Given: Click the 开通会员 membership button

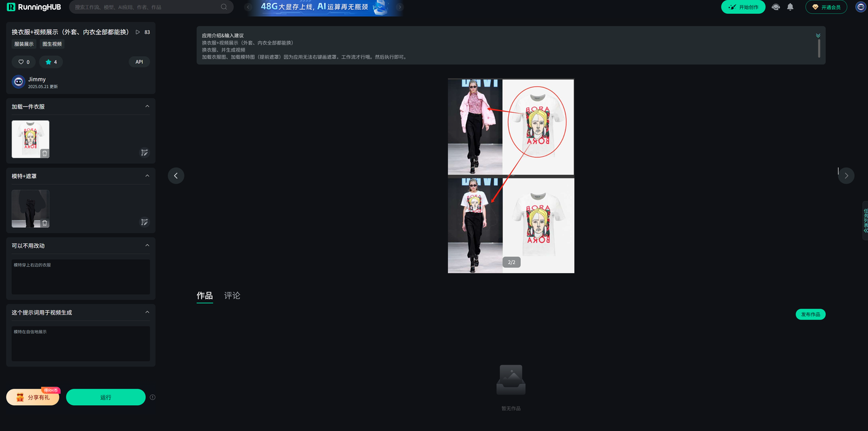Looking at the screenshot, I should click(x=826, y=7).
